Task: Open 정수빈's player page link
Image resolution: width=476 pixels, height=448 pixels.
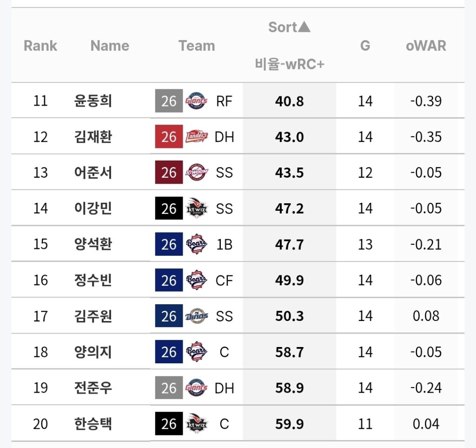Action: click(93, 281)
